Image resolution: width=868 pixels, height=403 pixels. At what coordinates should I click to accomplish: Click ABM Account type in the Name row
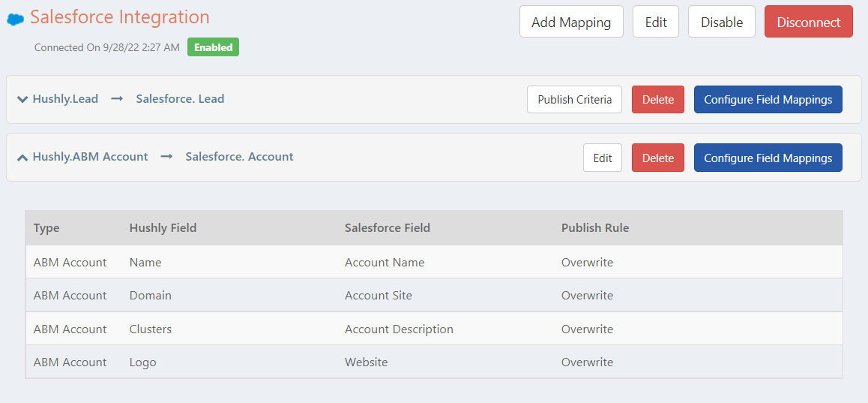click(70, 262)
